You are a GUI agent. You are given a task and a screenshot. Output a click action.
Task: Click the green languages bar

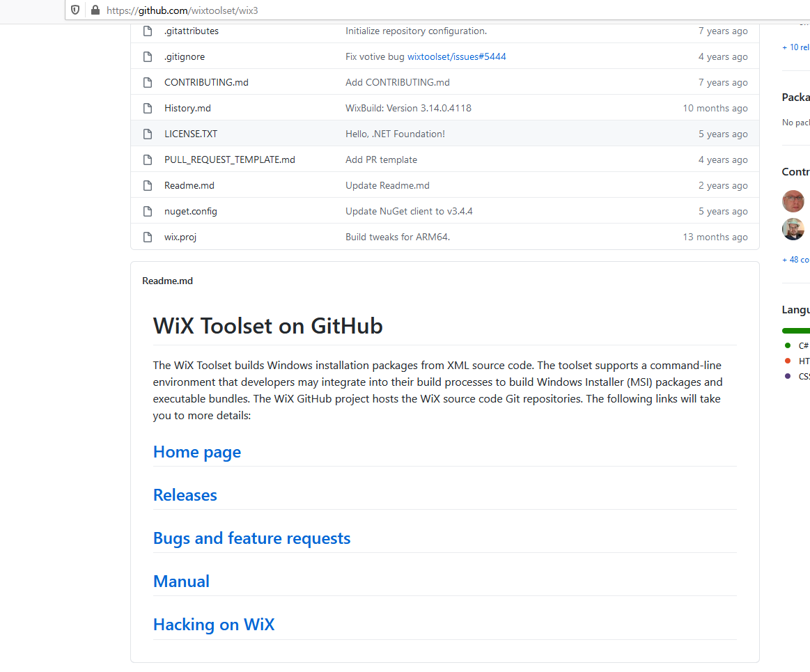(796, 331)
